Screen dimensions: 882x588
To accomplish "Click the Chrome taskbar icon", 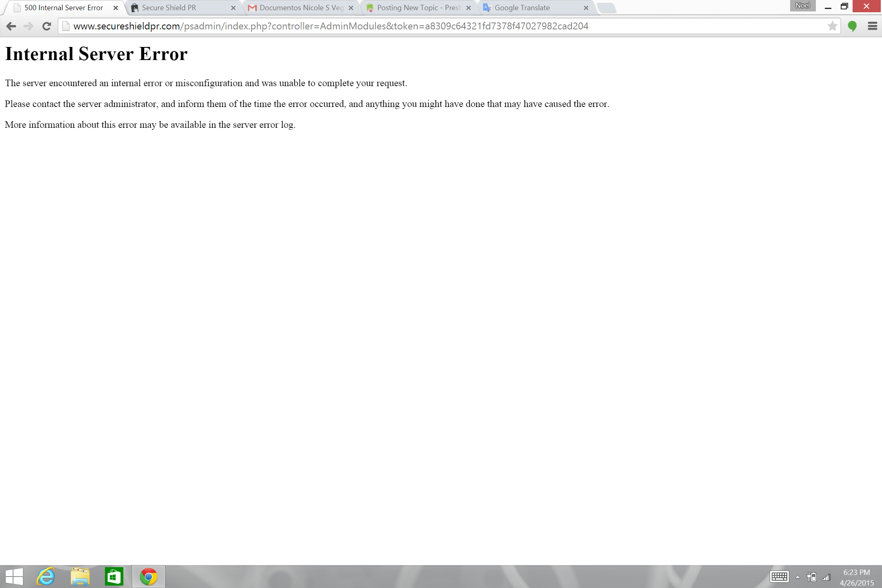I will coord(148,577).
